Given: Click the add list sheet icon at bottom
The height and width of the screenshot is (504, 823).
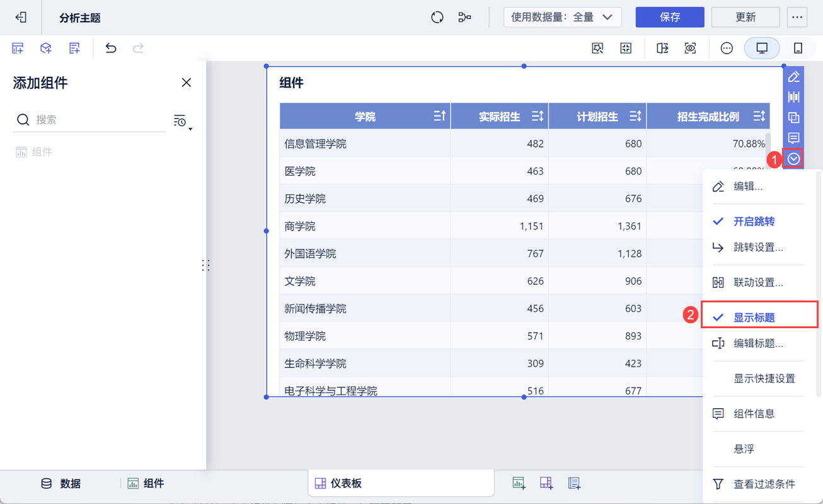Looking at the screenshot, I should tap(574, 483).
